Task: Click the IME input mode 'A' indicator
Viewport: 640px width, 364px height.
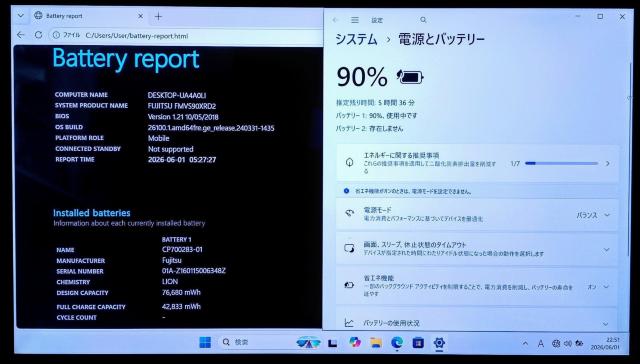Action: coord(540,344)
